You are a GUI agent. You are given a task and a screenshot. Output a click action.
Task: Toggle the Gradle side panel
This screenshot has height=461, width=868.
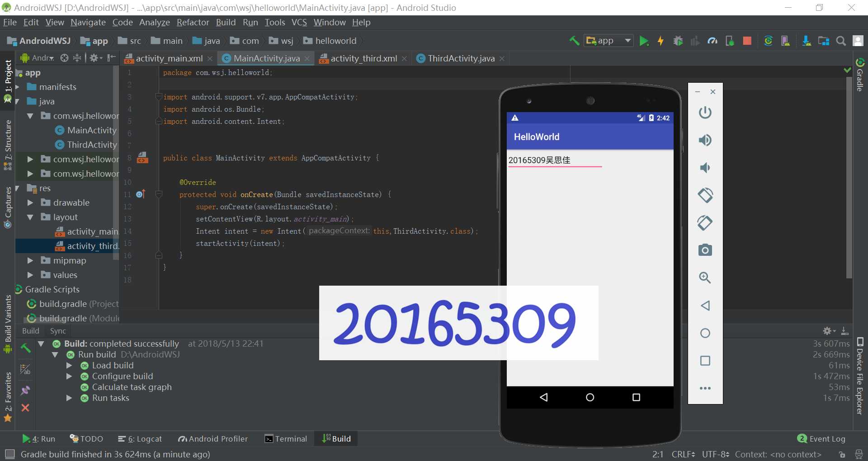860,75
